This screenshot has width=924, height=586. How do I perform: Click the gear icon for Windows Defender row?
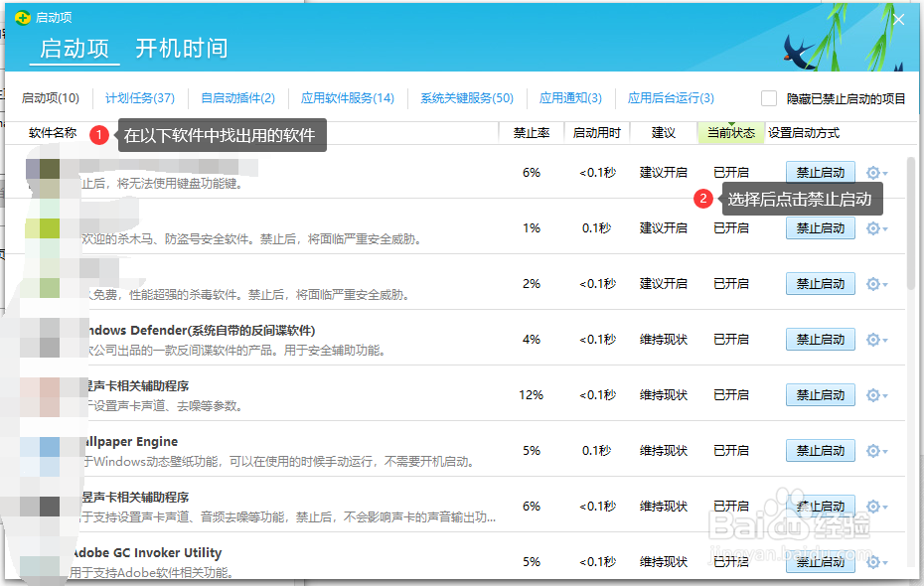[x=873, y=339]
